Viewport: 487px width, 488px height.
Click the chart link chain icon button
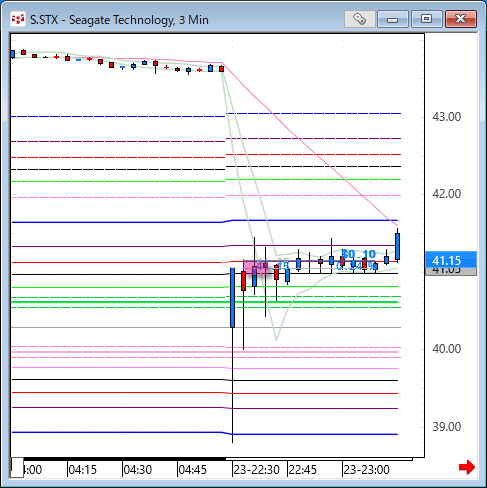(359, 19)
